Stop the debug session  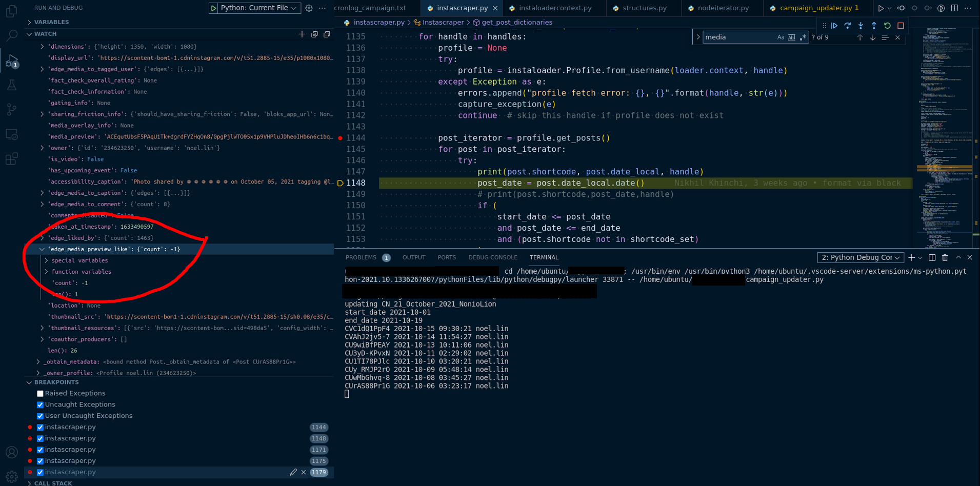pyautogui.click(x=901, y=26)
